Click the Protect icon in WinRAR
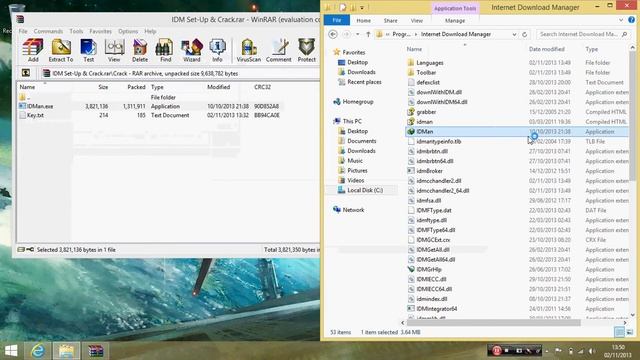The image size is (640, 360). [307, 50]
